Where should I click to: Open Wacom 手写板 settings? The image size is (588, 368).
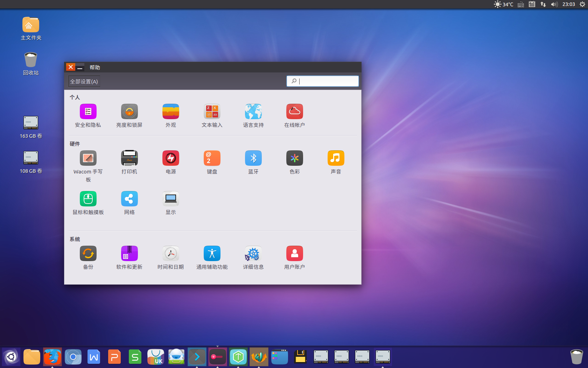click(88, 166)
